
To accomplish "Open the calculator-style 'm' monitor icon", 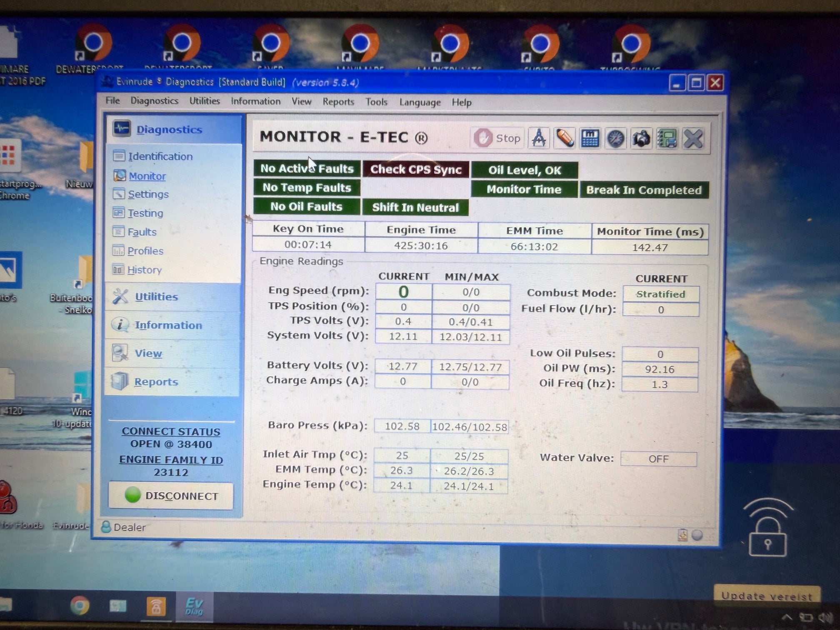I will click(590, 139).
